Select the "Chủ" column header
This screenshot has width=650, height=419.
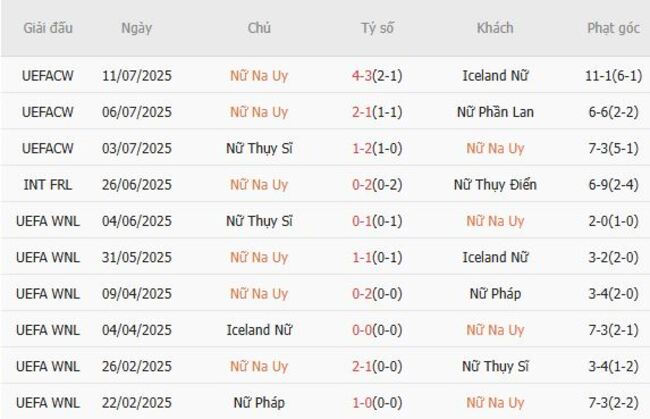click(259, 28)
